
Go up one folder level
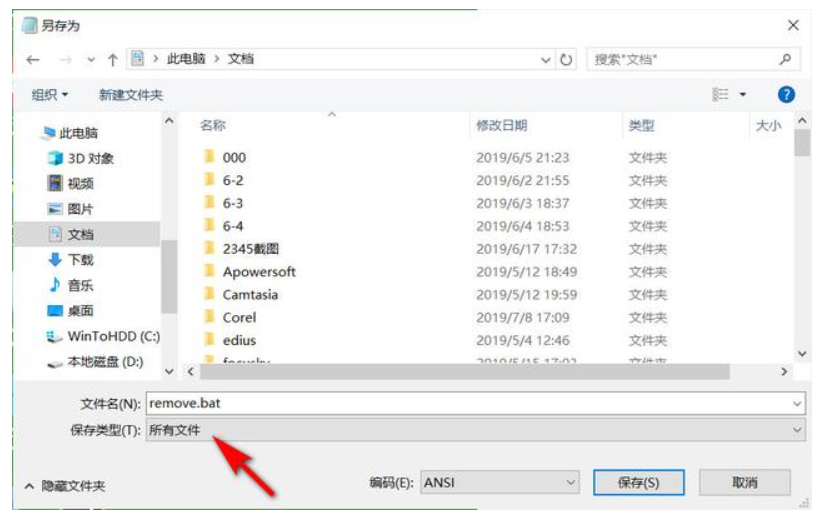113,60
